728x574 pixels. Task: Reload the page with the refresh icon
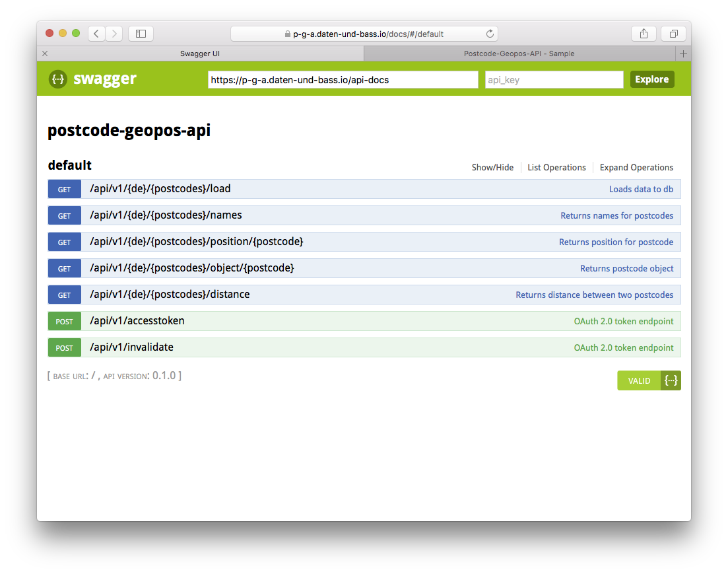coord(489,34)
